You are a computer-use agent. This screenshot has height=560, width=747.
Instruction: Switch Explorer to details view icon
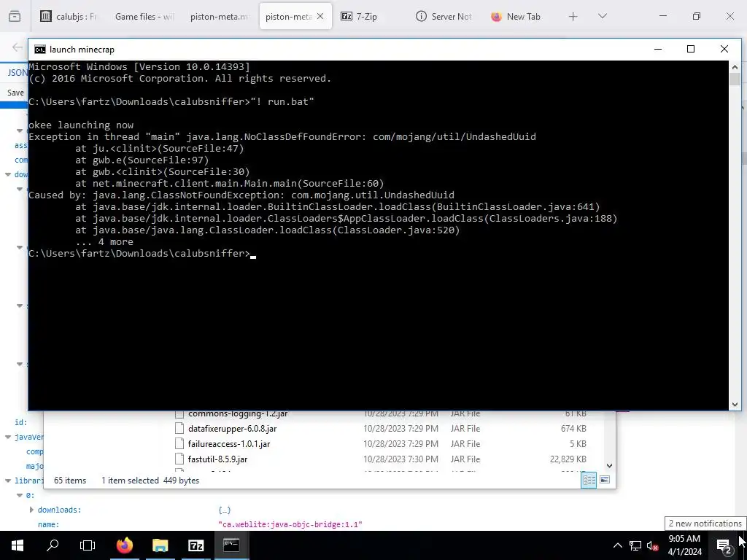click(x=589, y=480)
